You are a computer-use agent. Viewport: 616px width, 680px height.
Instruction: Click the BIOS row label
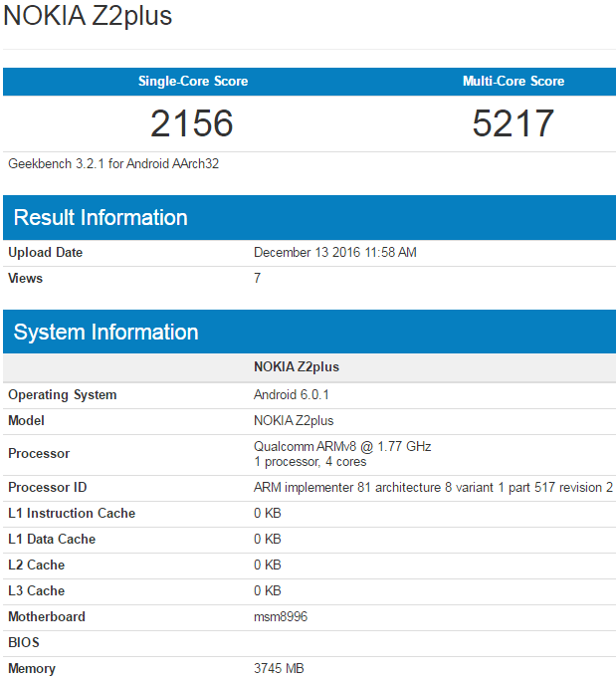[24, 643]
